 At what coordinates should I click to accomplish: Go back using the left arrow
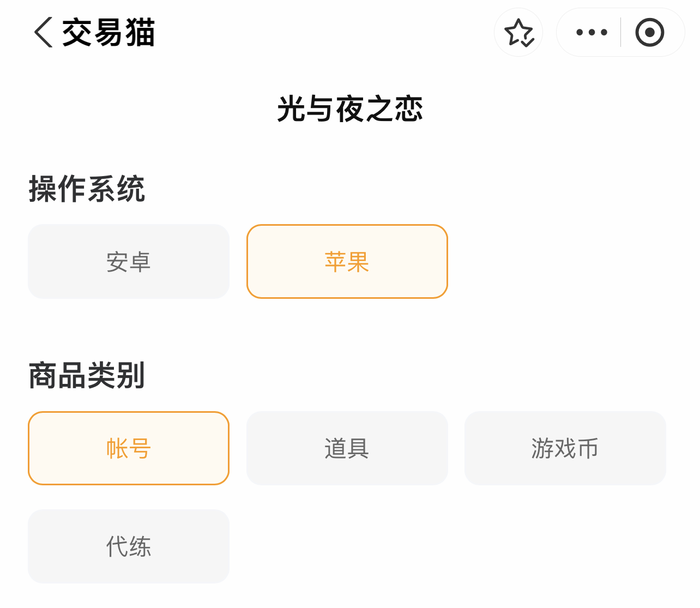pyautogui.click(x=44, y=32)
